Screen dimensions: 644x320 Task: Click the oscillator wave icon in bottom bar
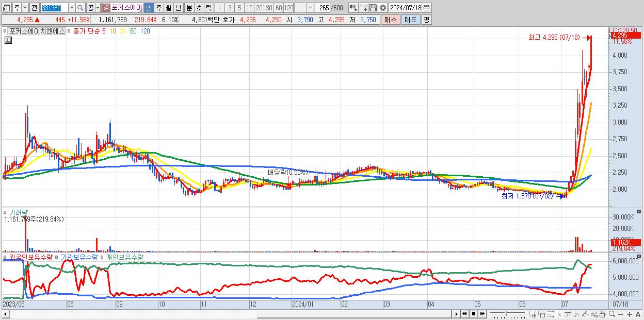[x=577, y=314]
